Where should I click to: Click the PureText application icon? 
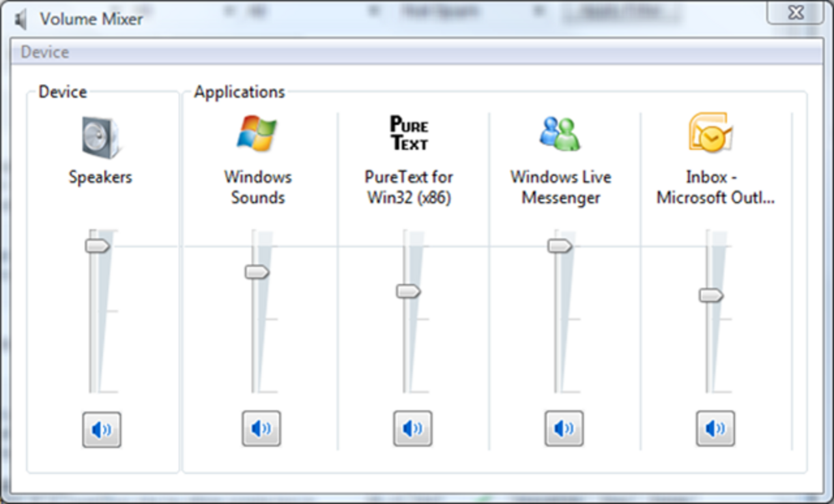click(409, 133)
